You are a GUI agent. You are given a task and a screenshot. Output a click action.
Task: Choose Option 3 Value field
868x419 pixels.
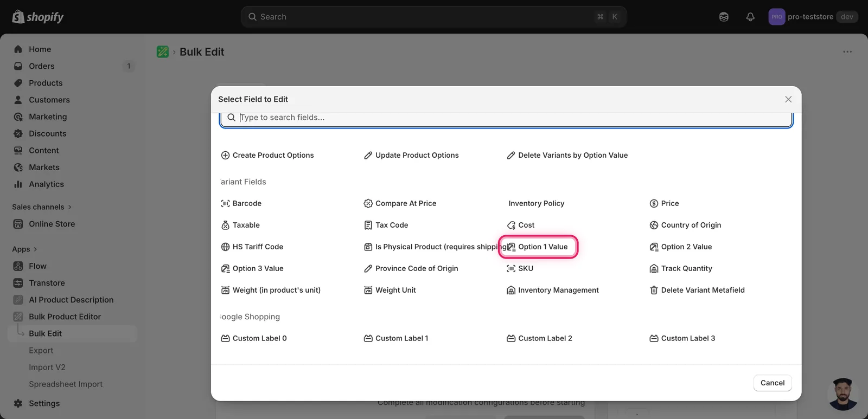point(252,268)
